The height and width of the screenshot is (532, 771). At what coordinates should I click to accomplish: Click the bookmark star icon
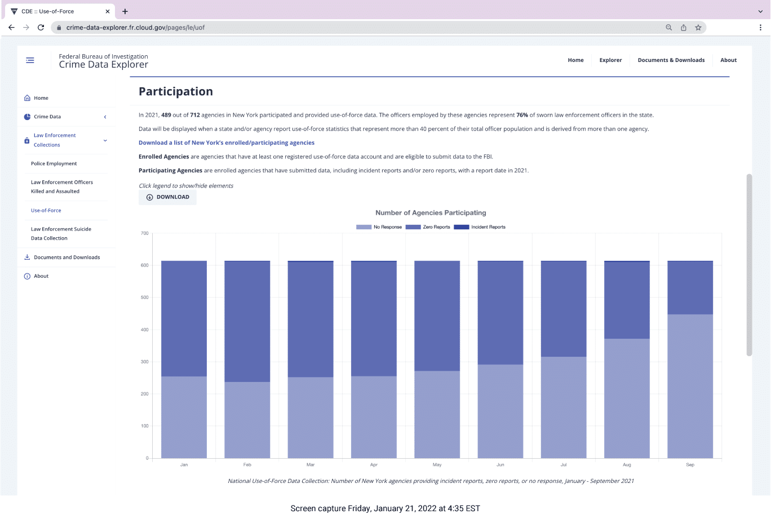(x=698, y=28)
